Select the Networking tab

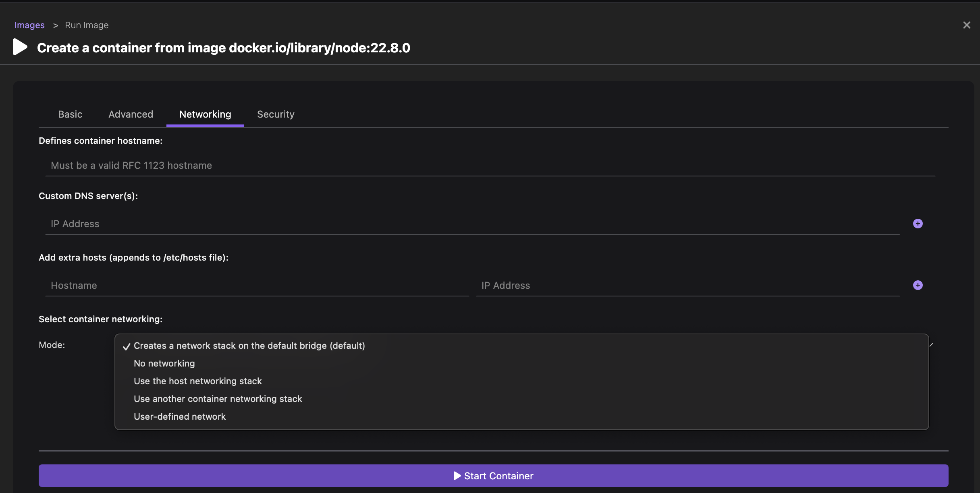205,114
